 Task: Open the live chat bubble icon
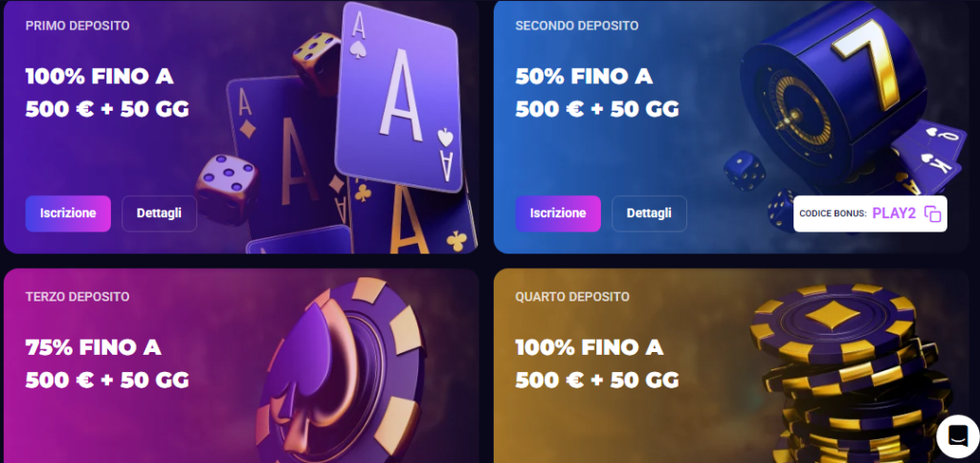957,436
